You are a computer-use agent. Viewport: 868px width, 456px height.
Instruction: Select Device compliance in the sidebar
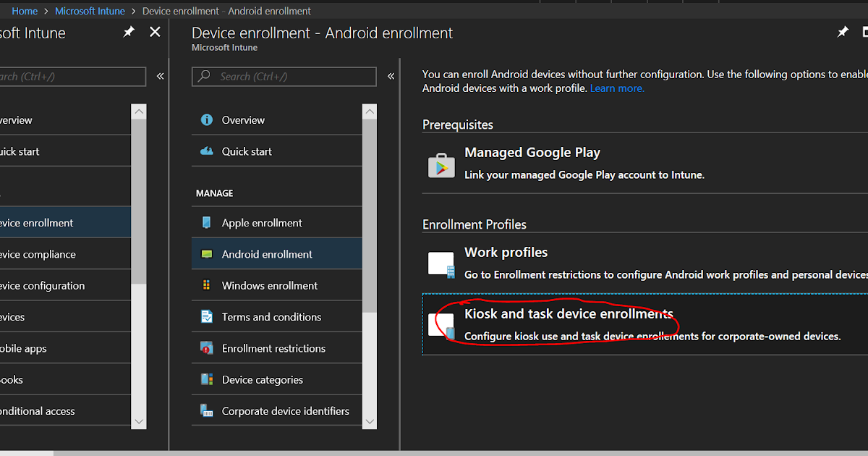43,254
